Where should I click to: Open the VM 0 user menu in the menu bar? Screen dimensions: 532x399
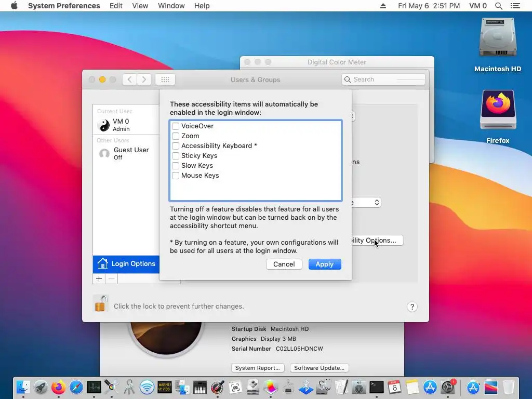pyautogui.click(x=478, y=6)
